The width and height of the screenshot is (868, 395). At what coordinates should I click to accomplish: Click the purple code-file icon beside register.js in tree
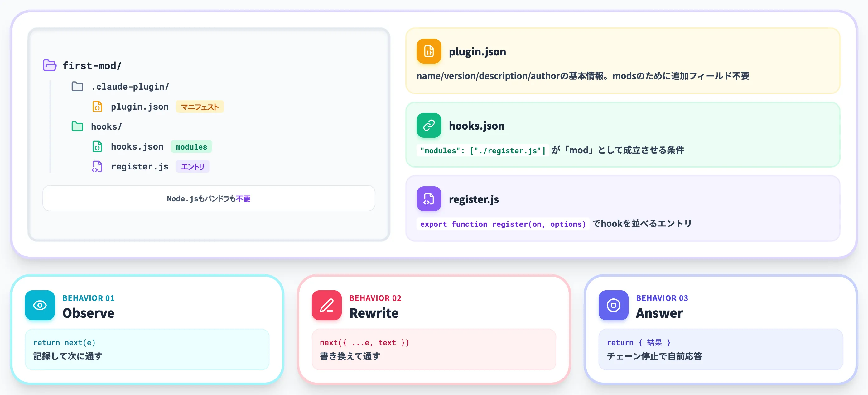click(97, 166)
